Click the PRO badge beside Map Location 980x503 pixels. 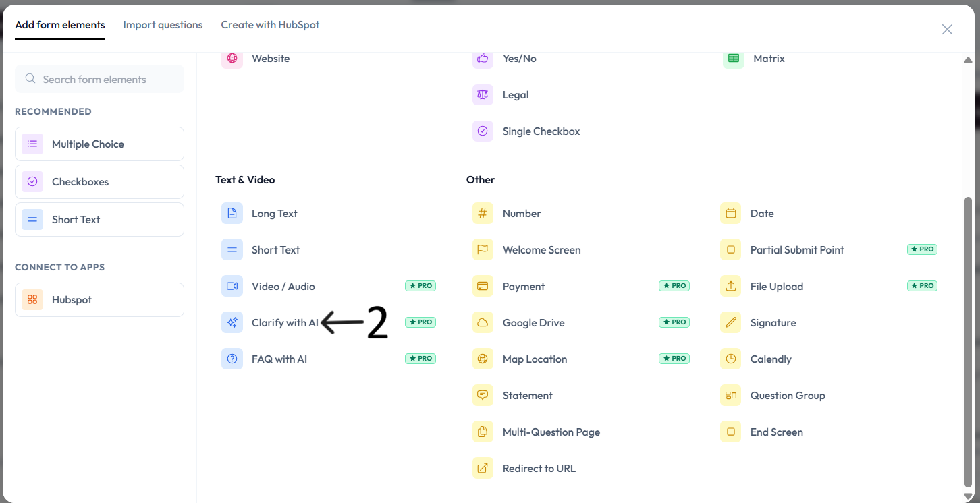coord(674,359)
